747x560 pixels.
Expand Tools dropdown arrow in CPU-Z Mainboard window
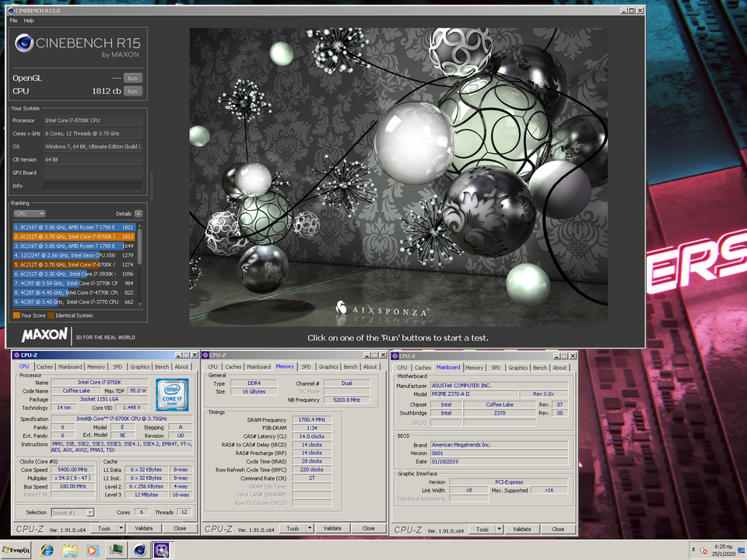coord(500,529)
